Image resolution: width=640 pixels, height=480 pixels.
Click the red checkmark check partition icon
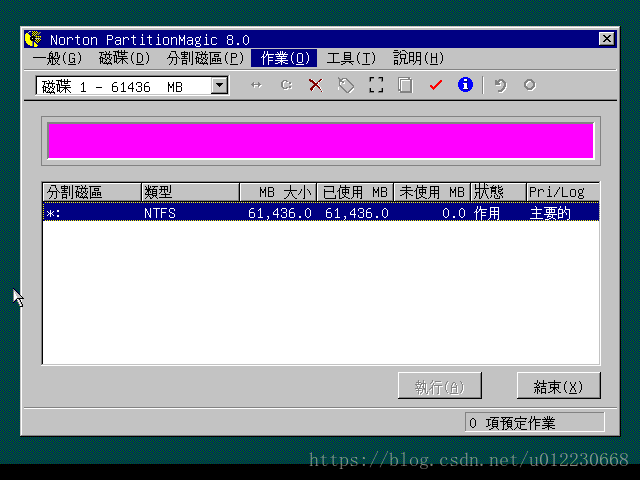436,85
